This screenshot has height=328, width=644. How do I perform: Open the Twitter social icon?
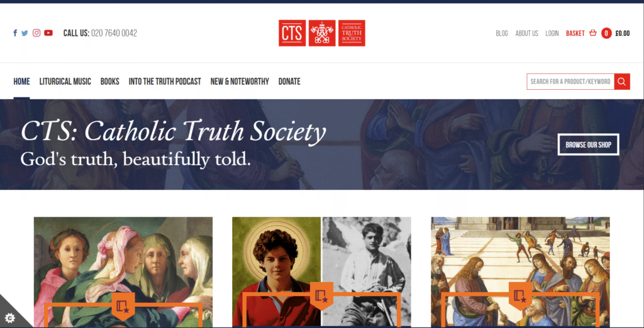point(25,33)
